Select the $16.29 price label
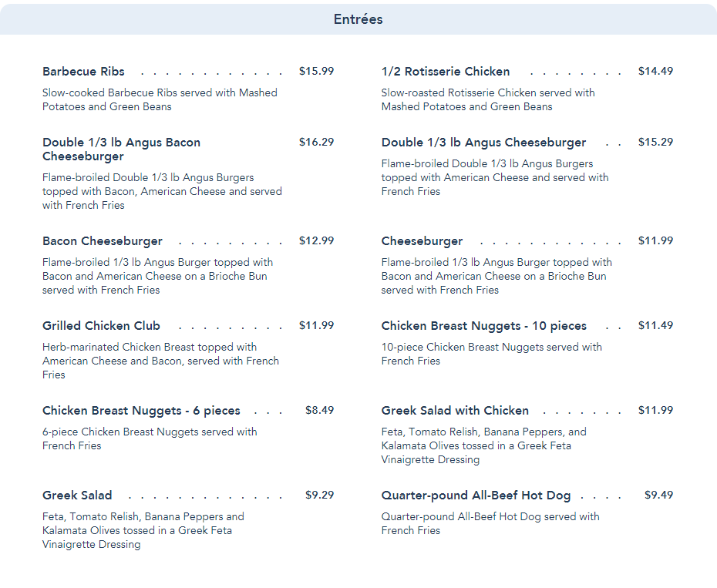Viewport: 717px width, 588px height. pos(316,143)
